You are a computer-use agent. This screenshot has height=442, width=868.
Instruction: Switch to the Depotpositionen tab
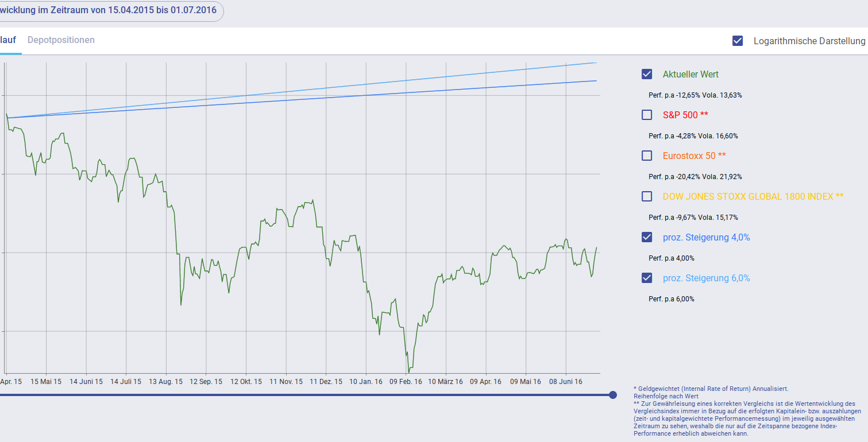coord(61,40)
